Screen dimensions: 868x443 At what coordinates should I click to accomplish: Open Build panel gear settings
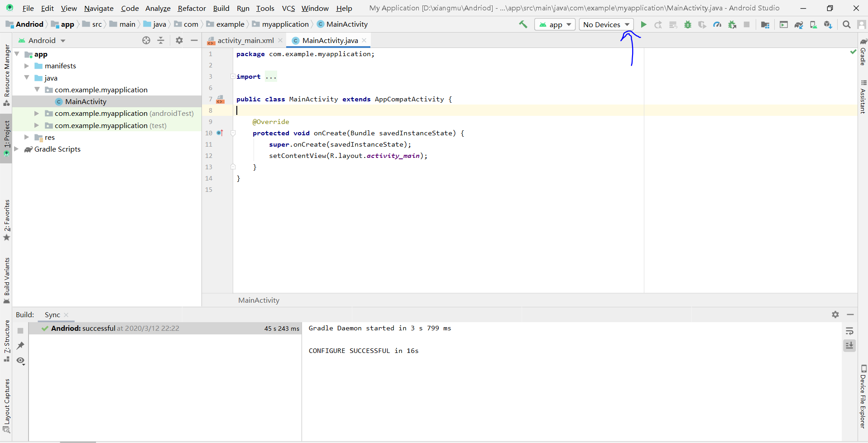point(835,314)
